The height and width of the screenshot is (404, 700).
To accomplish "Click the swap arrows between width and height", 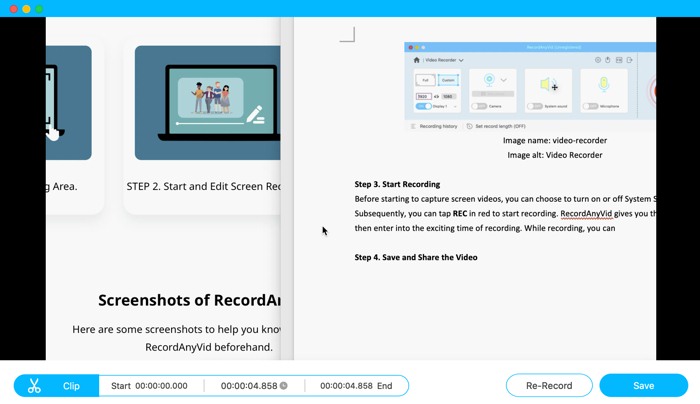I will (437, 96).
